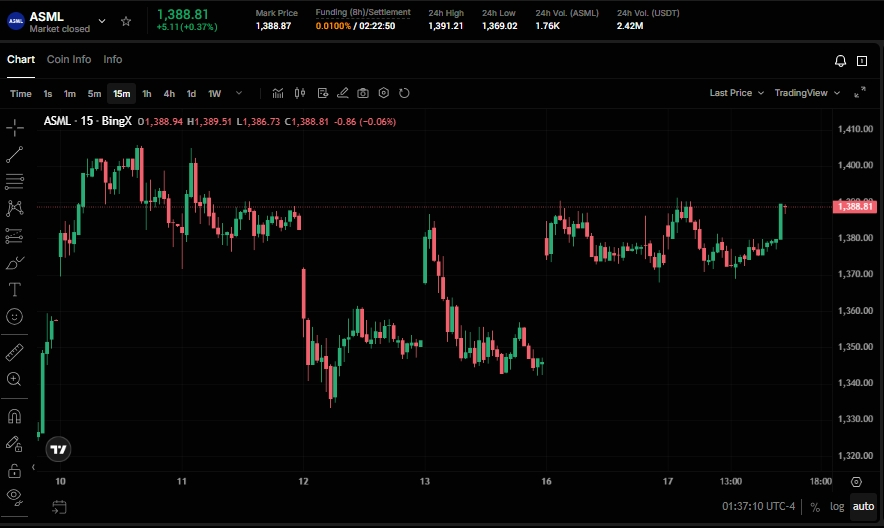Screen dimensions: 884x528
Task: Toggle the auto scale button
Action: [x=862, y=506]
